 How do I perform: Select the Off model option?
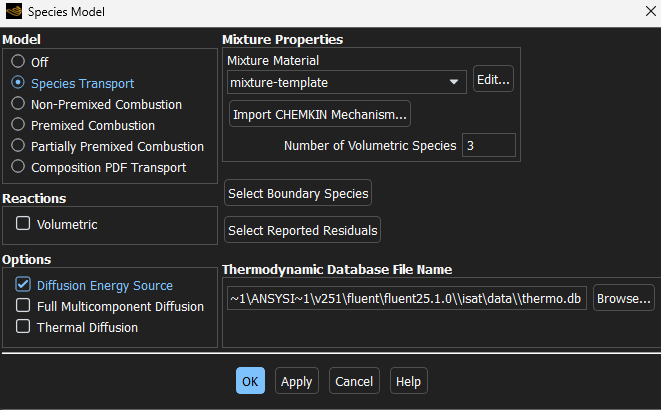[18, 61]
